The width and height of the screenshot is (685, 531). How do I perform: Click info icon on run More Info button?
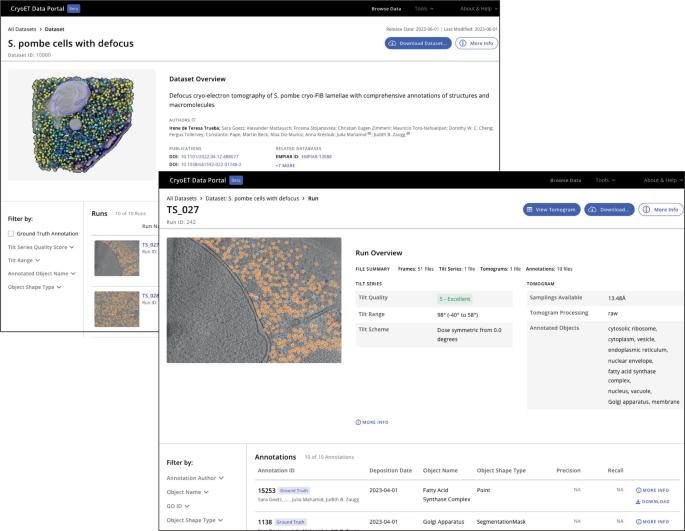[646, 210]
